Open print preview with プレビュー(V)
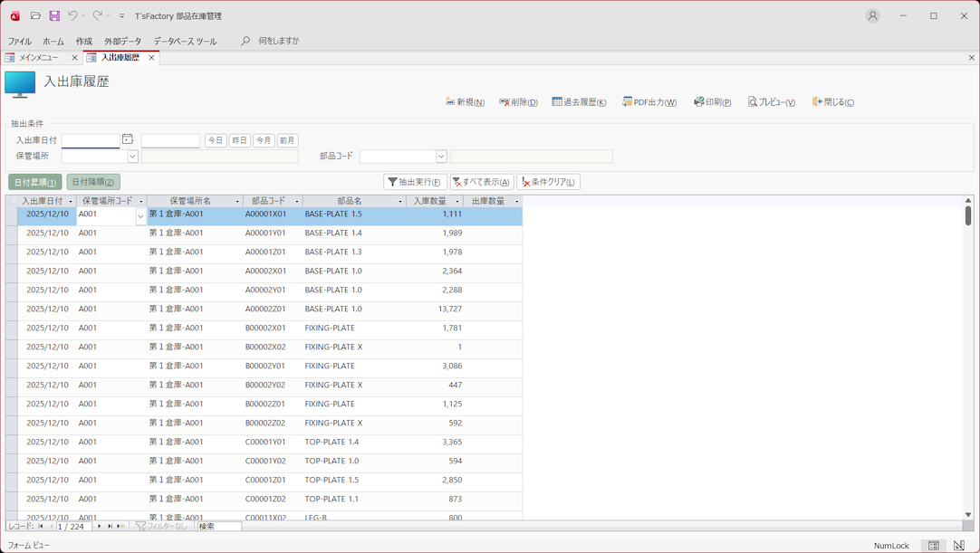Image resolution: width=980 pixels, height=553 pixels. tap(772, 102)
